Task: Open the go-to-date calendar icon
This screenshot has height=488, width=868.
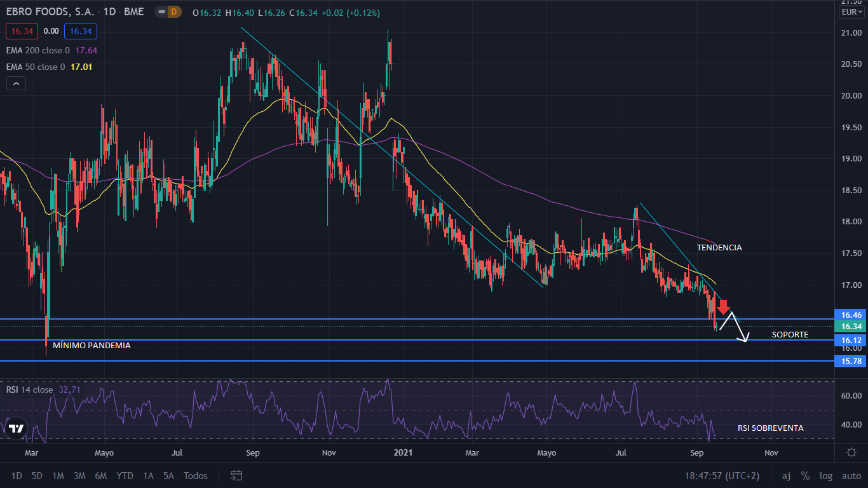Action: (x=236, y=475)
